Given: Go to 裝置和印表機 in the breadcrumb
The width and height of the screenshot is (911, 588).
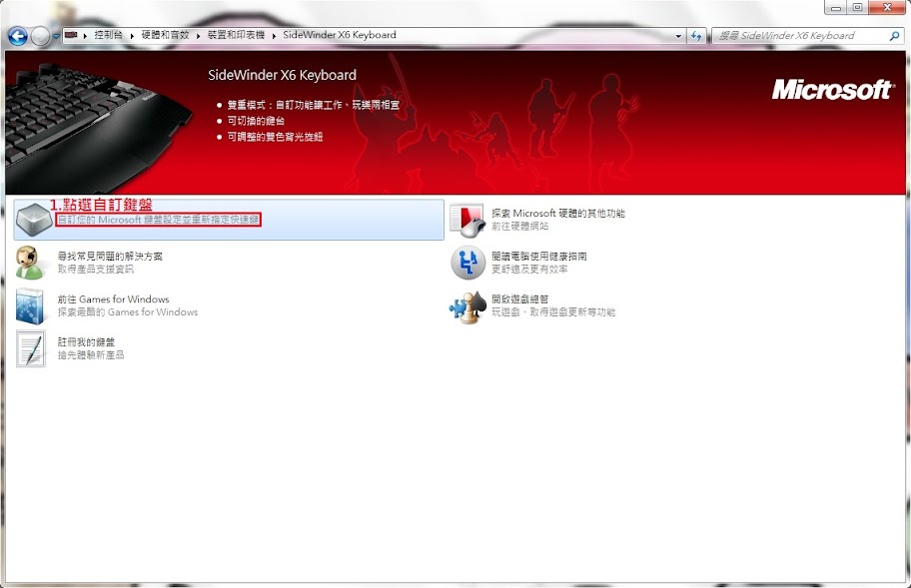Looking at the screenshot, I should 236,35.
